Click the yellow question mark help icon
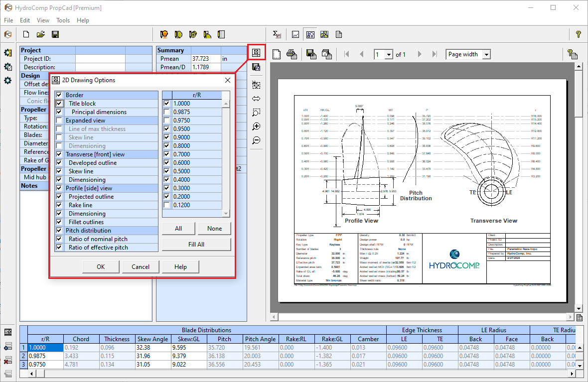 [578, 34]
